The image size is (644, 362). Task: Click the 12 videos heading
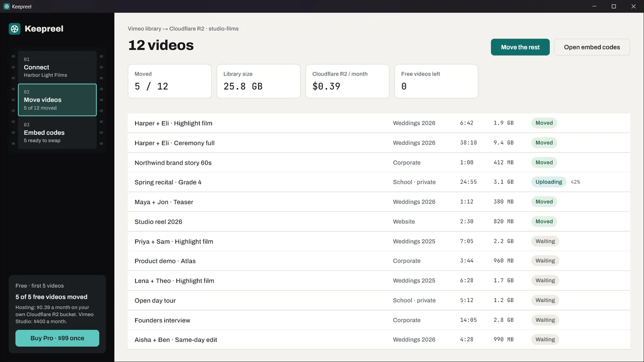click(x=161, y=45)
